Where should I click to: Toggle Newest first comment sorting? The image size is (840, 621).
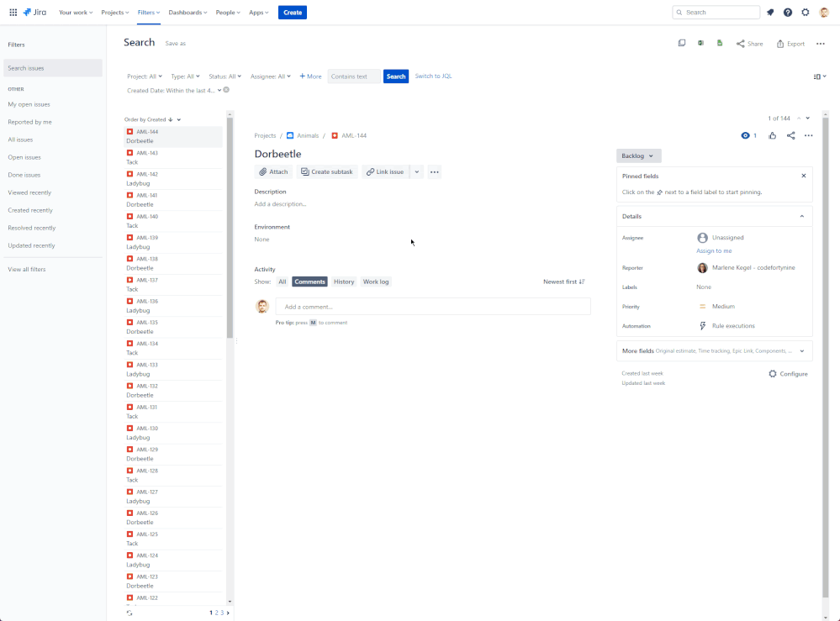click(564, 282)
